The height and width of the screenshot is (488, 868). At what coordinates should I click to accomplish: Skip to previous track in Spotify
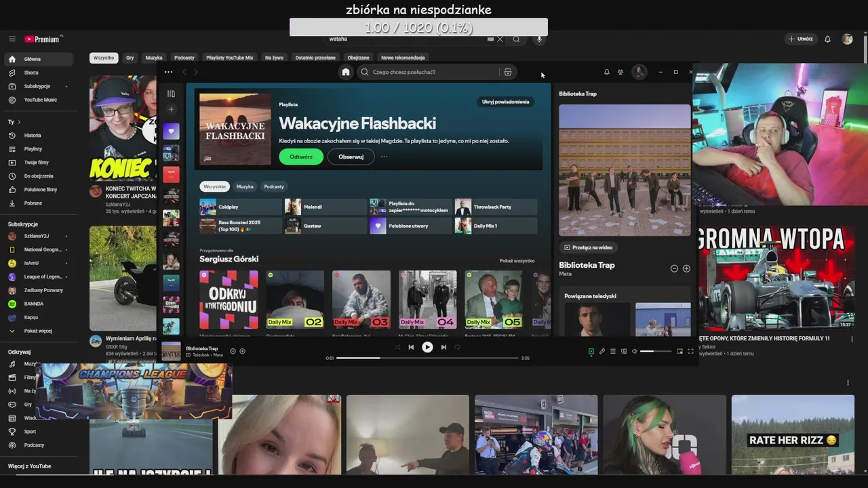click(x=411, y=347)
